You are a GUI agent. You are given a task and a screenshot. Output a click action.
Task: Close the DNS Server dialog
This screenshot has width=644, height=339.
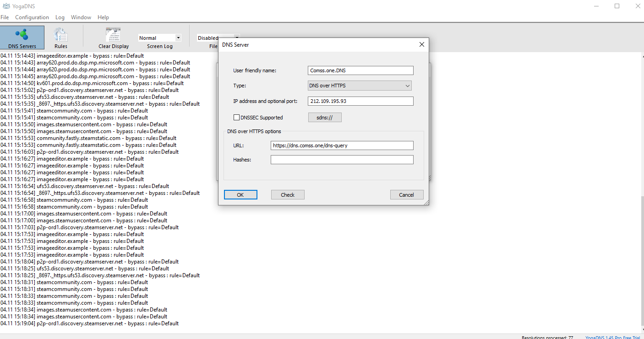coord(422,44)
